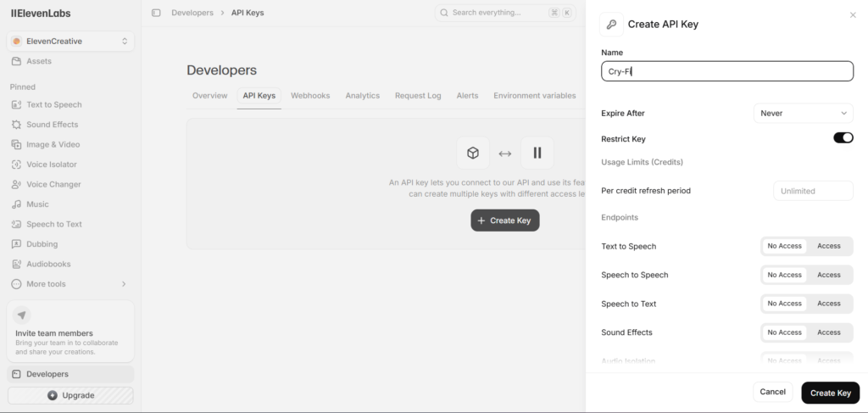Click the + Create Key button in the page center

(x=505, y=220)
